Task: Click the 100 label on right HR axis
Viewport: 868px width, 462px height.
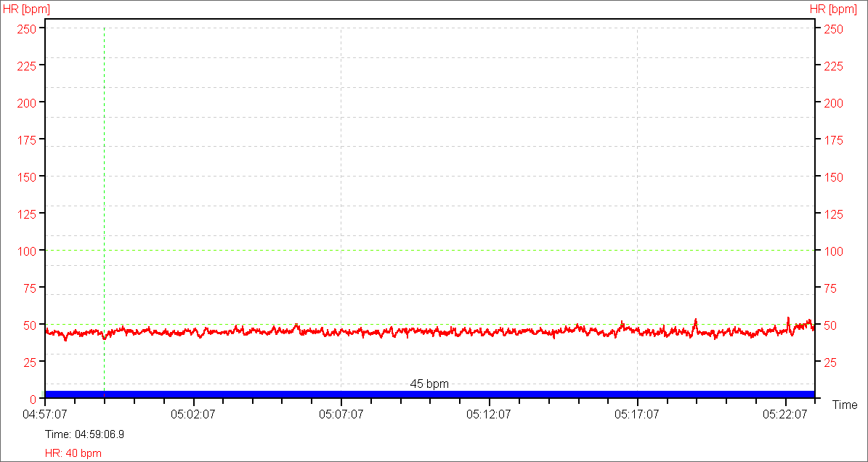Action: (x=834, y=251)
